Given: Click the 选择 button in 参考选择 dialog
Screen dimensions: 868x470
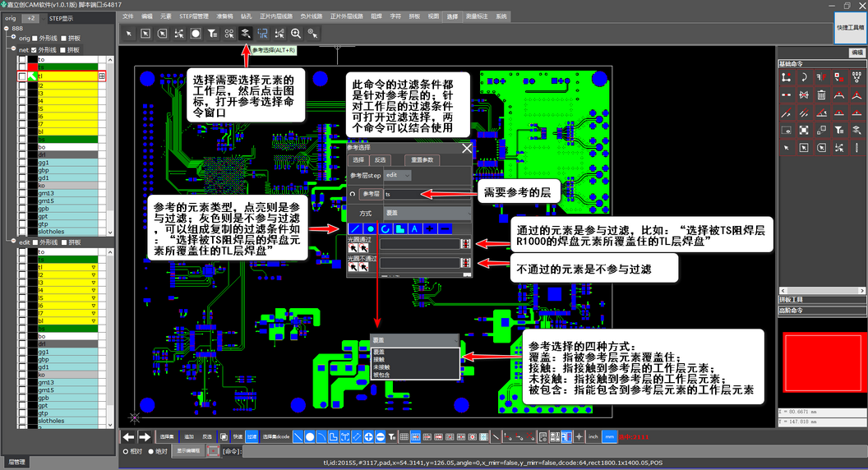Looking at the screenshot, I should [358, 160].
